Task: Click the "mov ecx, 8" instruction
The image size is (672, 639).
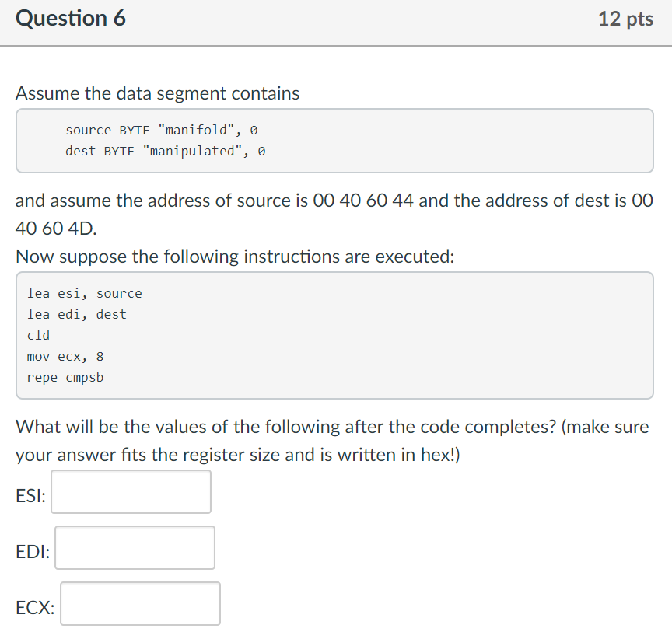Action: coord(65,356)
